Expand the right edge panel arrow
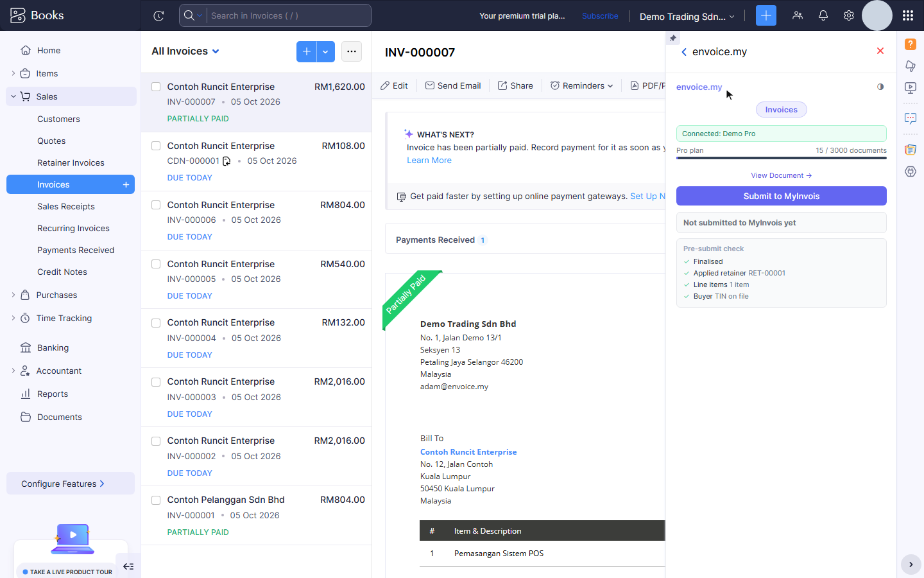This screenshot has height=578, width=924. coord(911,565)
